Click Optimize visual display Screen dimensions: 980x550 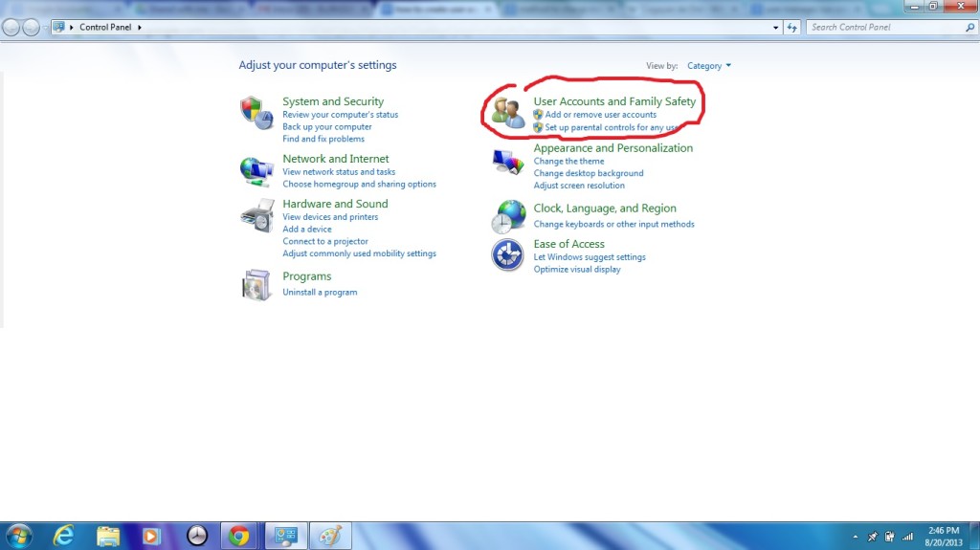tap(577, 270)
